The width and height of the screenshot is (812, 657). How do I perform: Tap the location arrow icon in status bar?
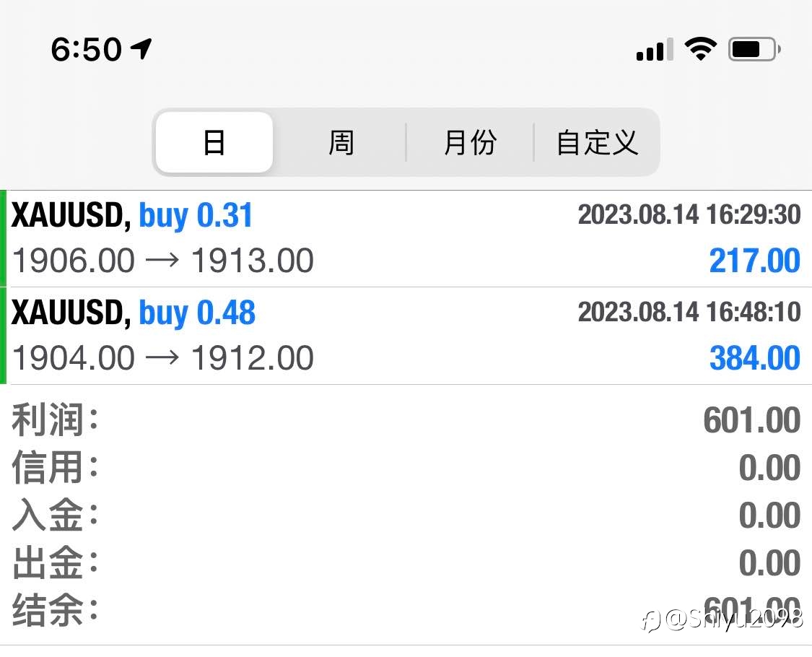click(x=141, y=48)
